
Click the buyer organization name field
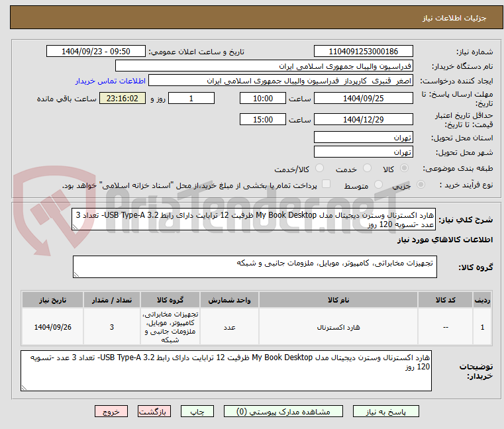coord(264,66)
